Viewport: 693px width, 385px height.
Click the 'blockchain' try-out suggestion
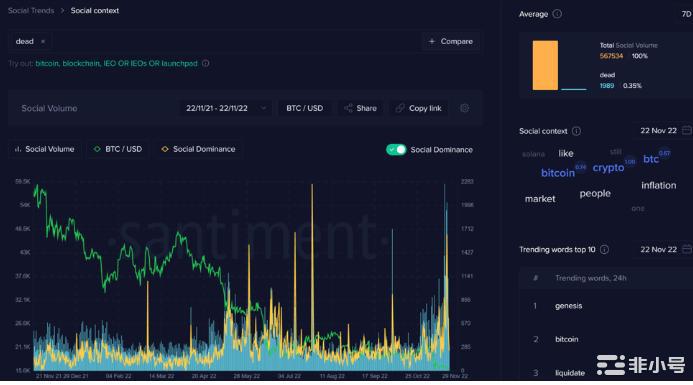[x=81, y=64]
